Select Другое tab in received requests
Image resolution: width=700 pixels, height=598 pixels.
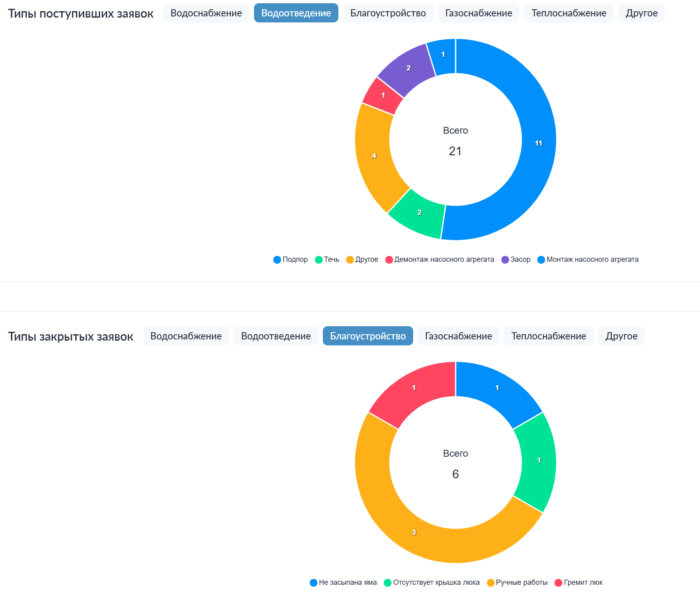641,13
